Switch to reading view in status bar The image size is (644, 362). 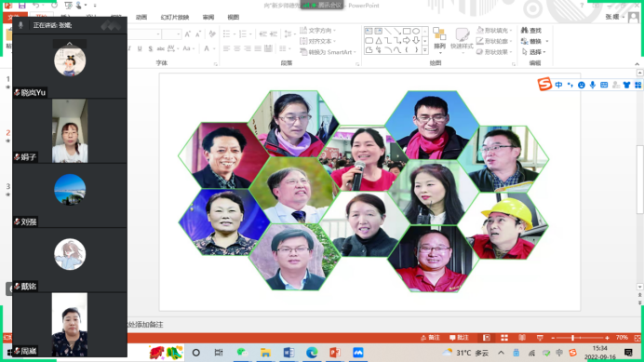pos(522,338)
